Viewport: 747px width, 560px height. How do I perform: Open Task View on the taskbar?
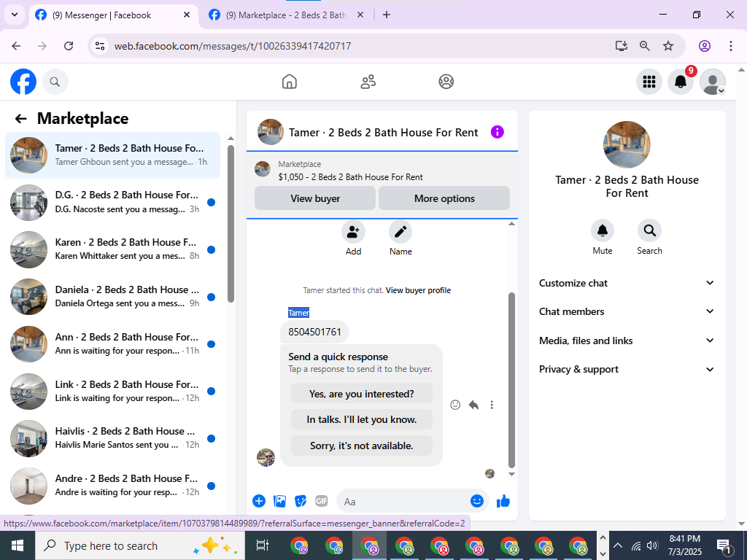pos(263,545)
